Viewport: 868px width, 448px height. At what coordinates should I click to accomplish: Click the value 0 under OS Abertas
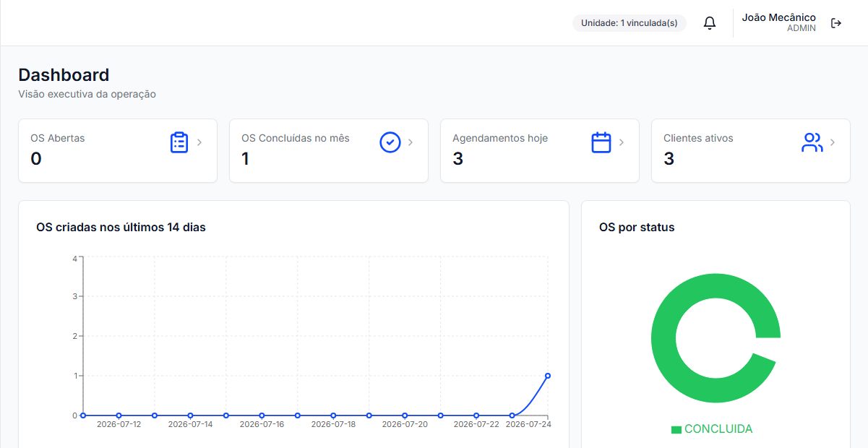pyautogui.click(x=36, y=159)
